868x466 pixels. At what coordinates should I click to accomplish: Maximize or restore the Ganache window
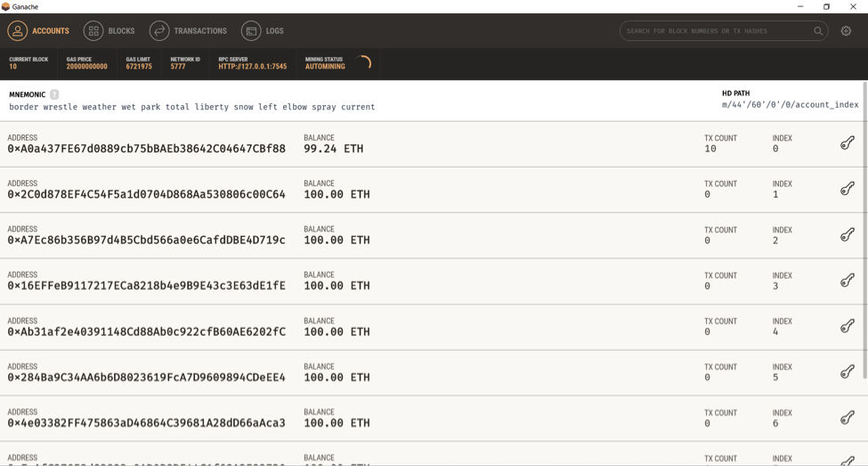click(826, 6)
